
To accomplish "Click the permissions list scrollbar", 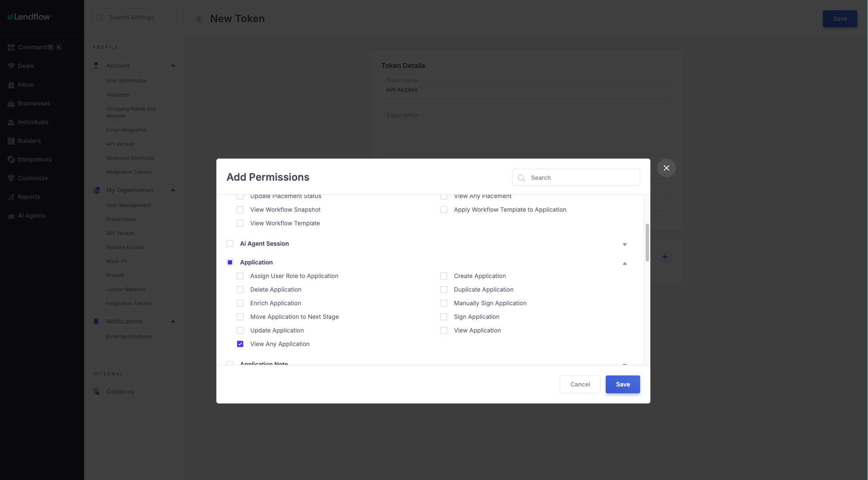I will [647, 242].
